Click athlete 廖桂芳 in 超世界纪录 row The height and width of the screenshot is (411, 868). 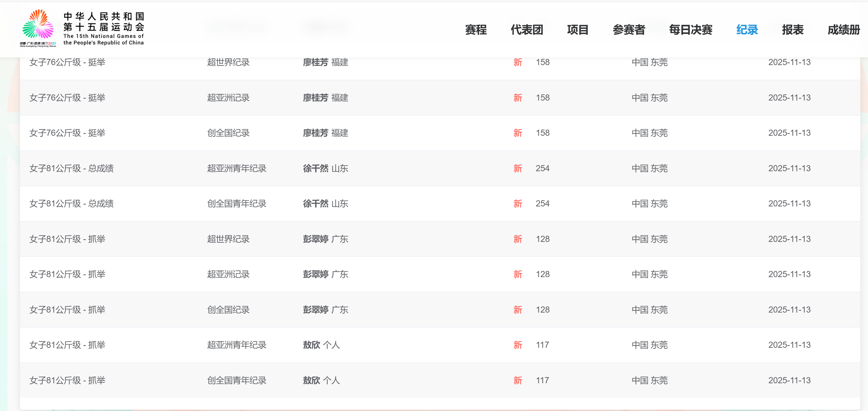(x=315, y=62)
